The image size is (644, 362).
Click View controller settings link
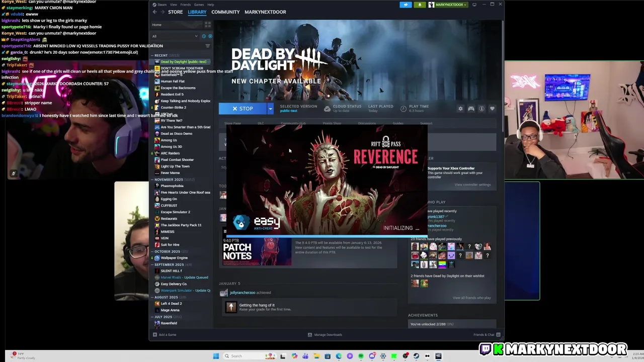pyautogui.click(x=472, y=185)
